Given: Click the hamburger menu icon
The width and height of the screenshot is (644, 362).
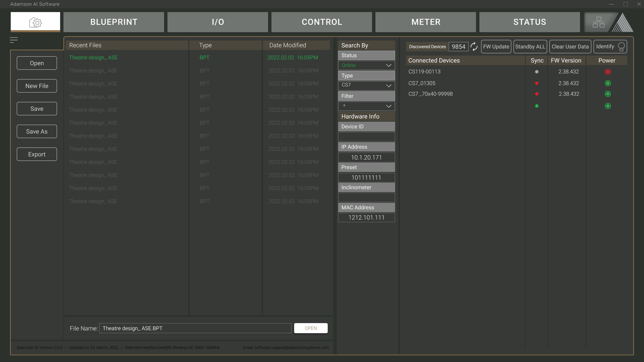Looking at the screenshot, I should 14,40.
